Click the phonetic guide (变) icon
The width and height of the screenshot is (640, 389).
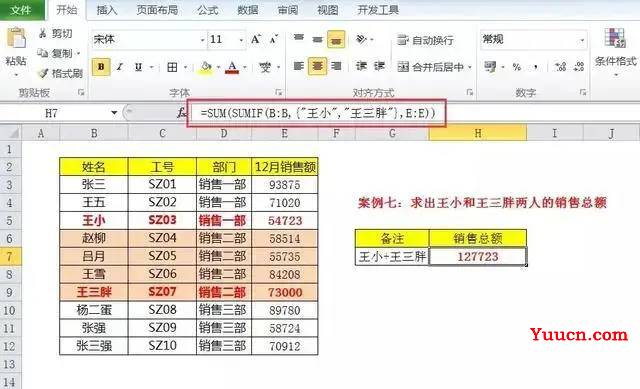click(265, 67)
